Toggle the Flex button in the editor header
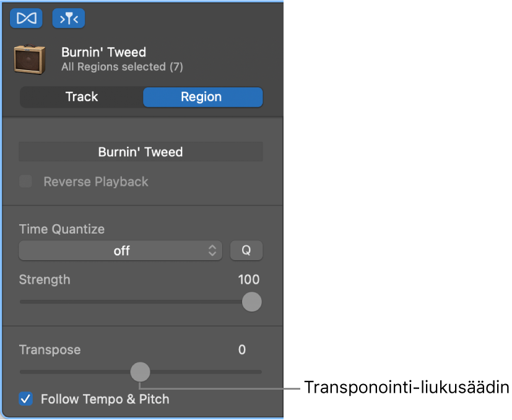 click(26, 19)
